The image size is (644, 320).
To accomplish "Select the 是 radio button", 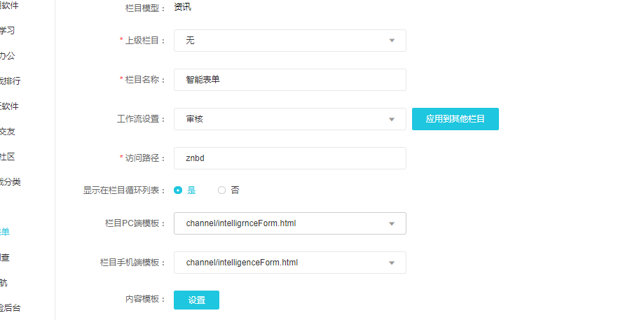I will [179, 190].
